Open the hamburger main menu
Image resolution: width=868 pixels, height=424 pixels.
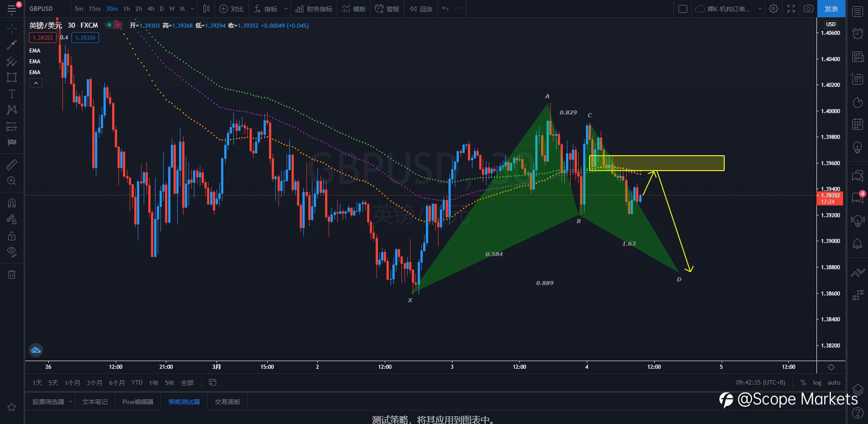12,9
